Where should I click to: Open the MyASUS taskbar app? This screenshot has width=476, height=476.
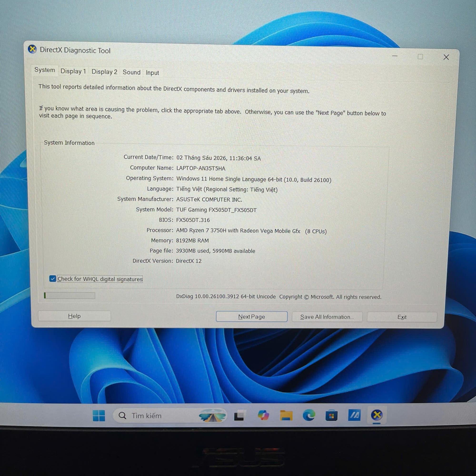354,415
